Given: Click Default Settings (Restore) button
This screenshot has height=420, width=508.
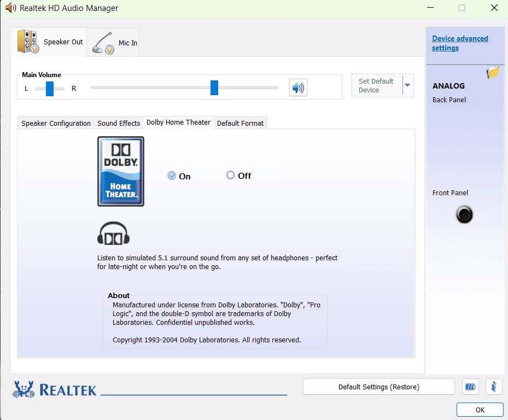Looking at the screenshot, I should [x=379, y=387].
